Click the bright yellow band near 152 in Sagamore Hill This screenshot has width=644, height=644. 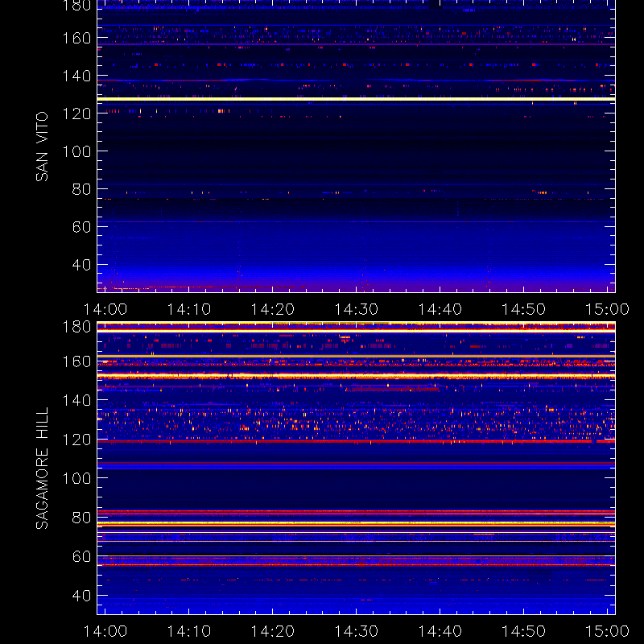(356, 376)
